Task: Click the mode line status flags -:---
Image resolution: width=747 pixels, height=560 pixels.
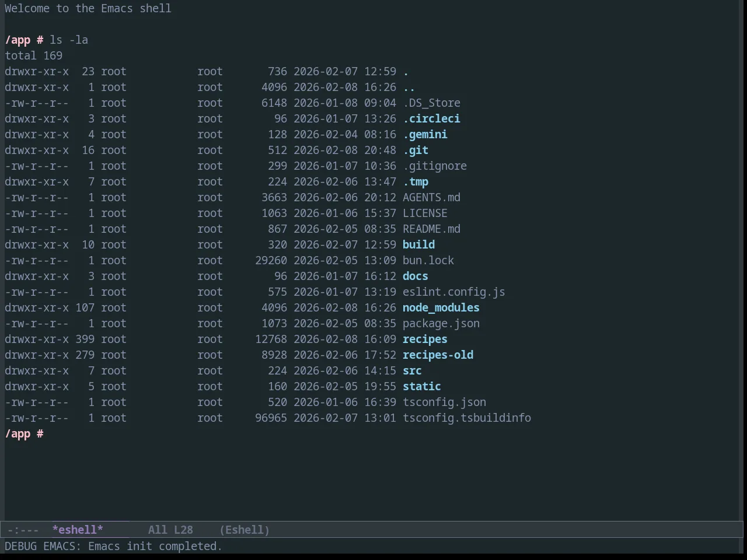Action: click(x=23, y=530)
